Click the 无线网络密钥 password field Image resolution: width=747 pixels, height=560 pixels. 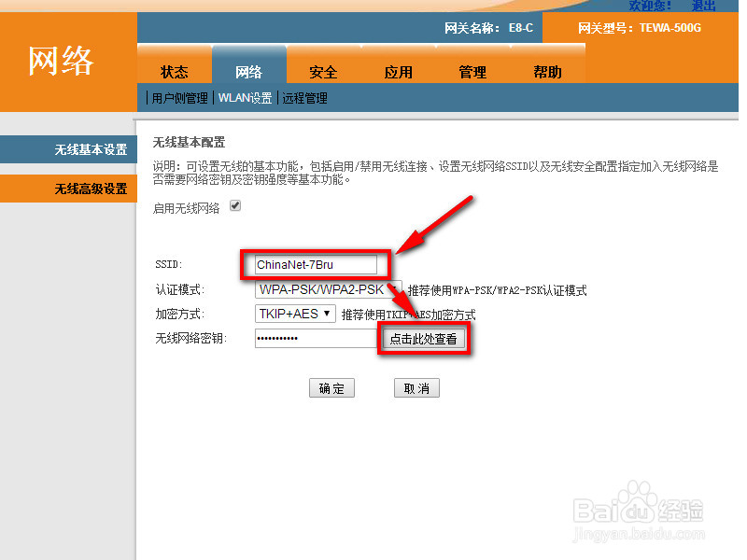click(315, 338)
